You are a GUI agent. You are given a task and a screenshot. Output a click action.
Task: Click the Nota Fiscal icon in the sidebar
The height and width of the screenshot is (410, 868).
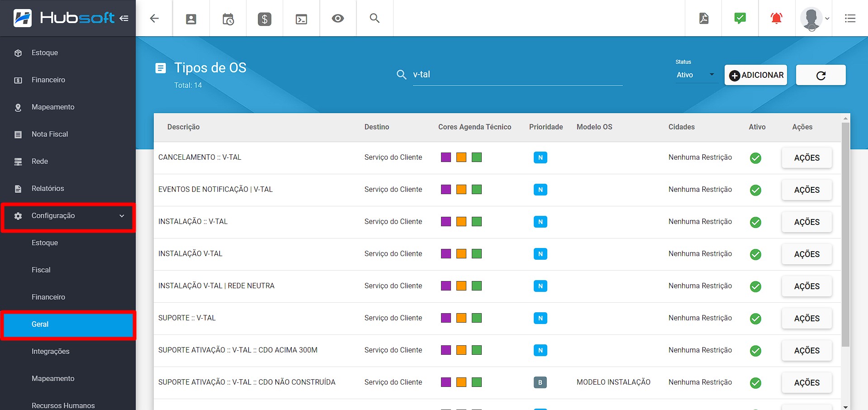[18, 134]
